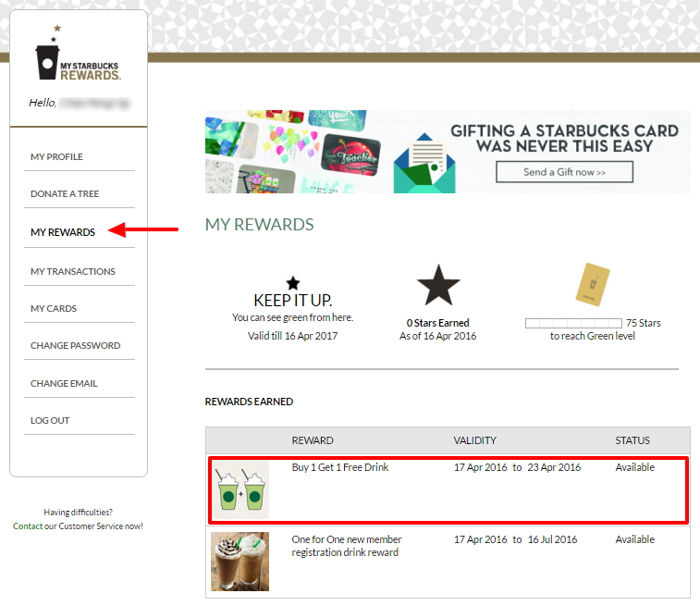Select MY REWARDS in sidebar
The image size is (700, 606).
pyautogui.click(x=63, y=232)
